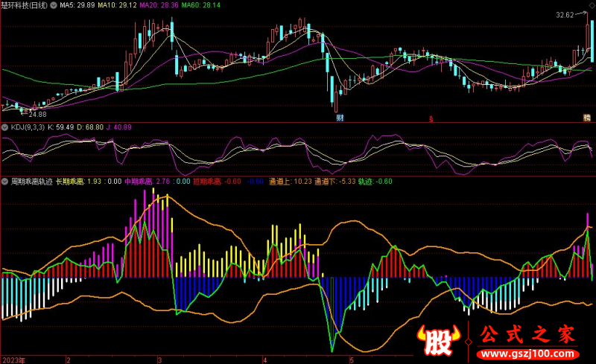Click the 财 financial report marker
The width and height of the screenshot is (596, 364).
pos(340,118)
